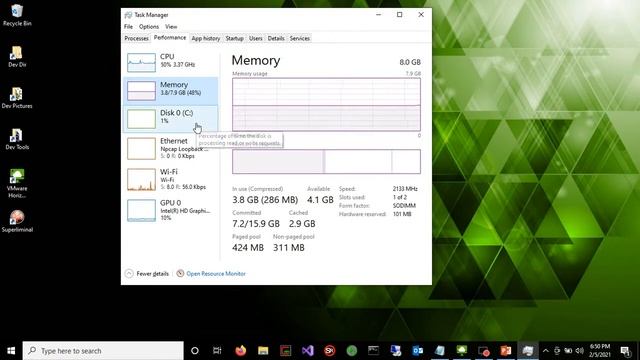The image size is (640, 360).
Task: Switch to the Startup tab
Action: pos(234,38)
